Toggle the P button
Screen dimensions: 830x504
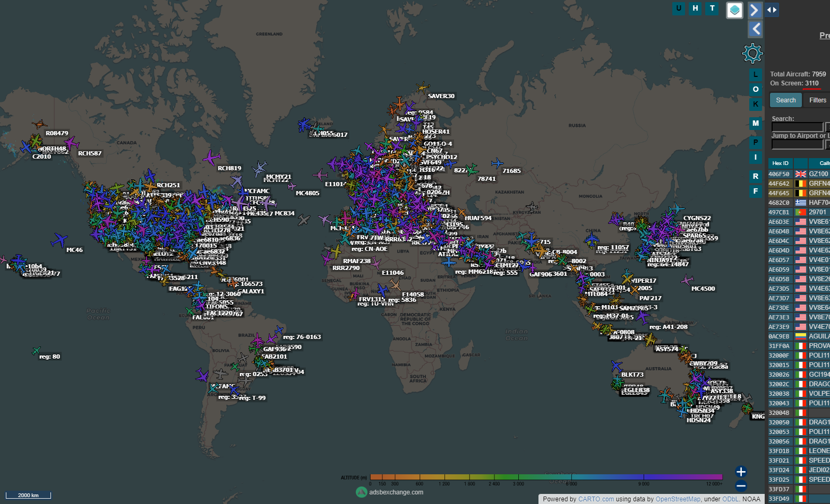(756, 143)
